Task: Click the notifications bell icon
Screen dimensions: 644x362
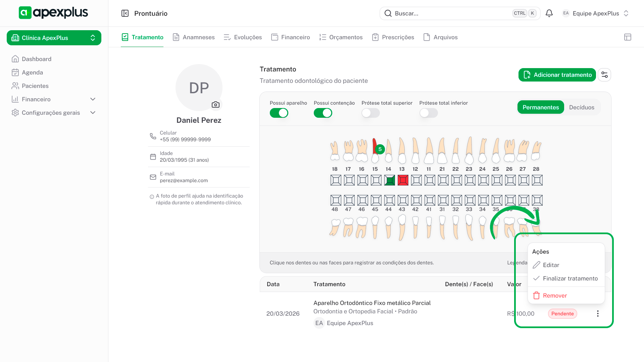Action: pos(549,13)
